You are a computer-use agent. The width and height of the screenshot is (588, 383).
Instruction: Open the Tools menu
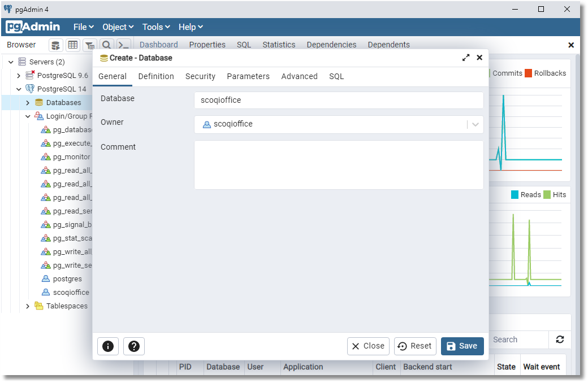click(x=155, y=27)
